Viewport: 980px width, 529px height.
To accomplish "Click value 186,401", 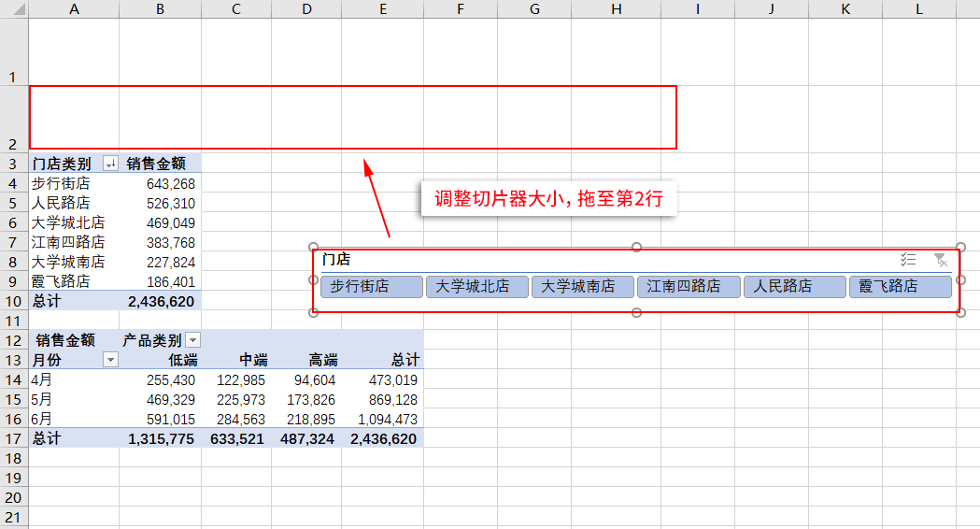I will pos(171,282).
